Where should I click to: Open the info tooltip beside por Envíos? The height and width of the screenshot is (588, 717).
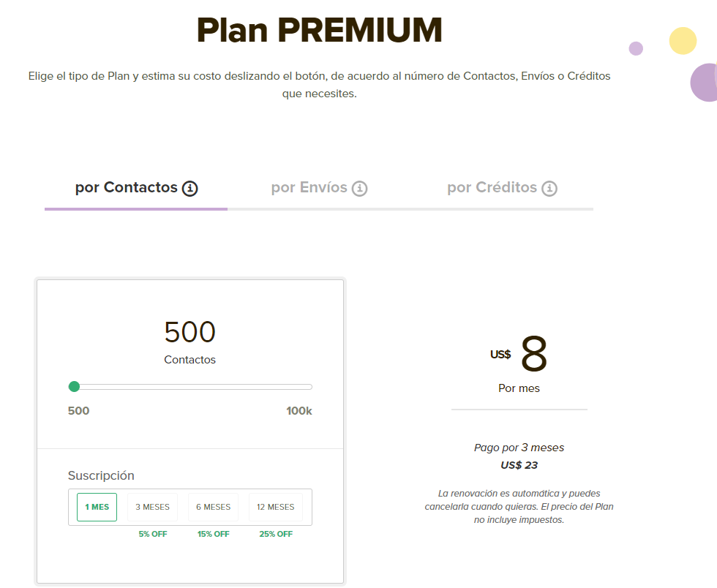tap(360, 188)
